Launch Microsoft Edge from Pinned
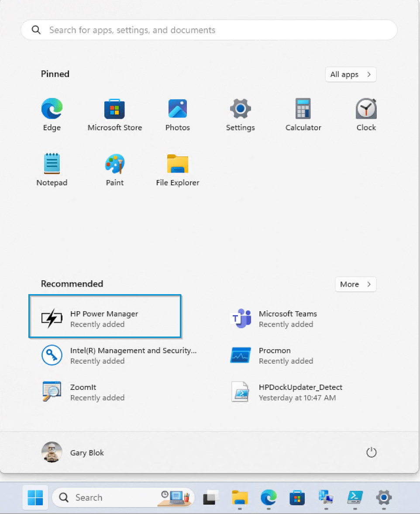The image size is (420, 514). pos(52,114)
